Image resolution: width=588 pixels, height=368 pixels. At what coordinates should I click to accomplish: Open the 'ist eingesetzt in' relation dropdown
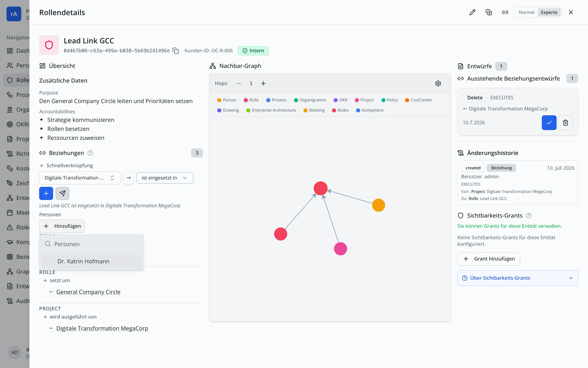pos(165,178)
